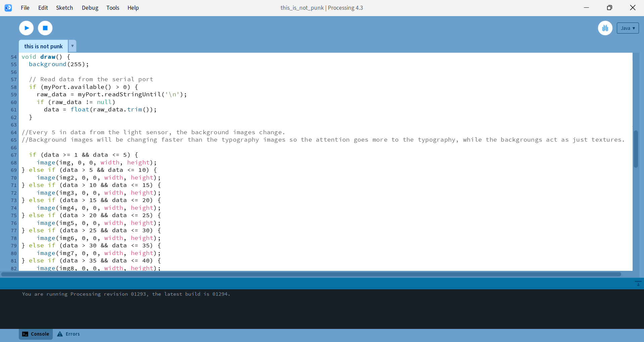Click the Processing logo icon
The width and height of the screenshot is (644, 342).
click(8, 8)
